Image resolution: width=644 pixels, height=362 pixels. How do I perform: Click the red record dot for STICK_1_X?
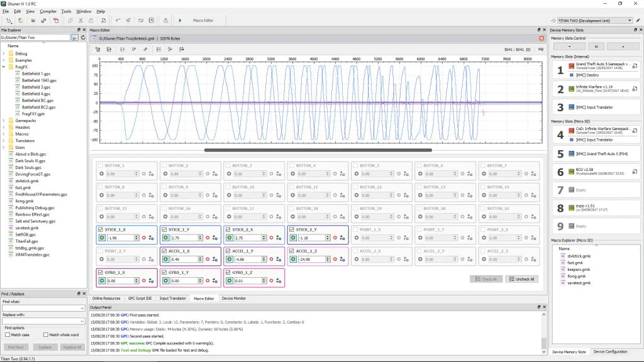pyautogui.click(x=143, y=238)
